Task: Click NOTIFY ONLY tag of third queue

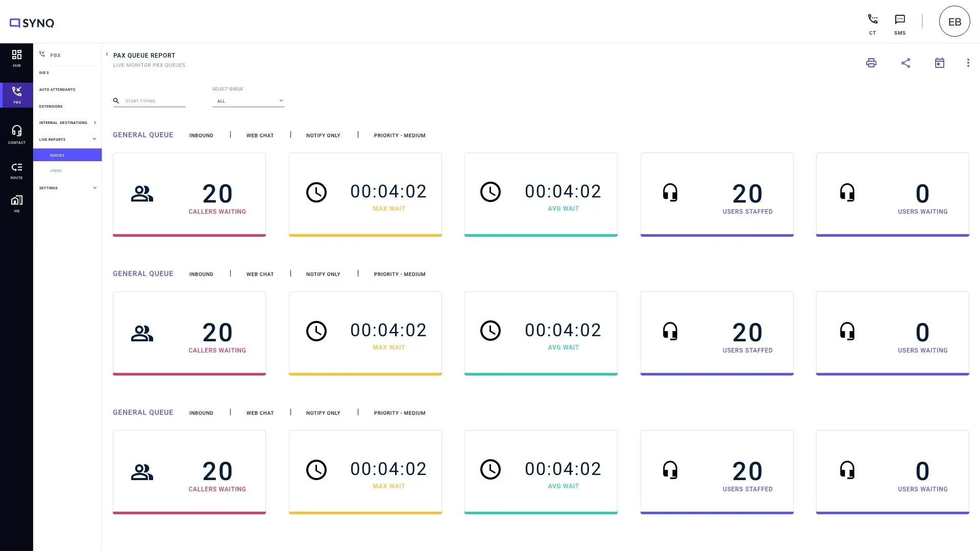Action: (323, 413)
